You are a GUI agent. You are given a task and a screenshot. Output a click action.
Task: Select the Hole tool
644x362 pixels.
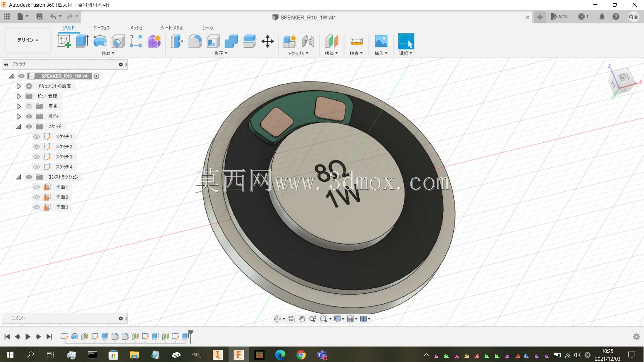pos(118,41)
